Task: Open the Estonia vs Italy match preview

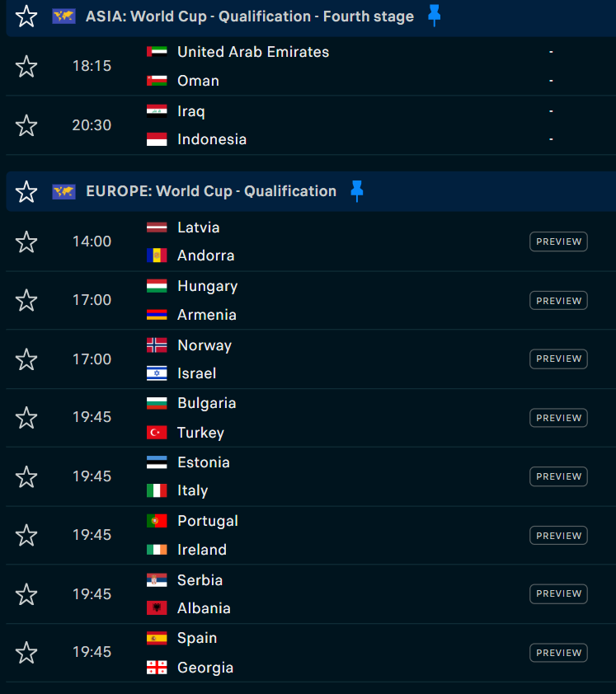Action: pos(558,476)
